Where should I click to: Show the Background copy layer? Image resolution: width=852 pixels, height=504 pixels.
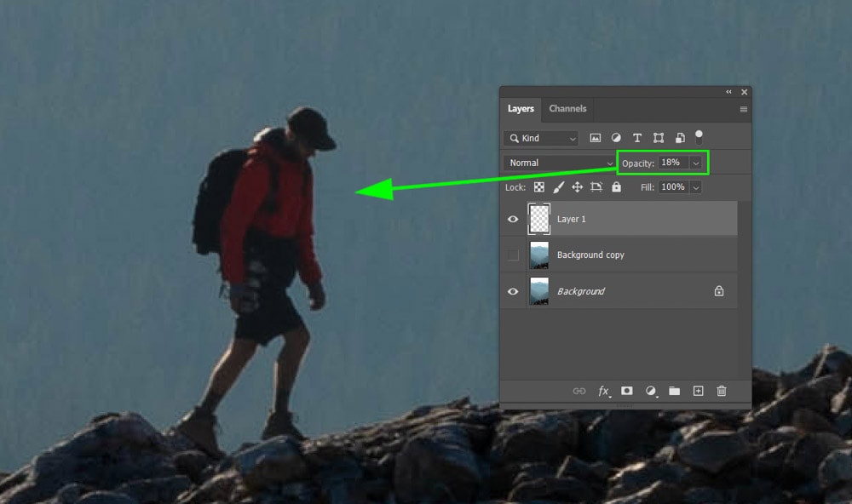(x=513, y=255)
